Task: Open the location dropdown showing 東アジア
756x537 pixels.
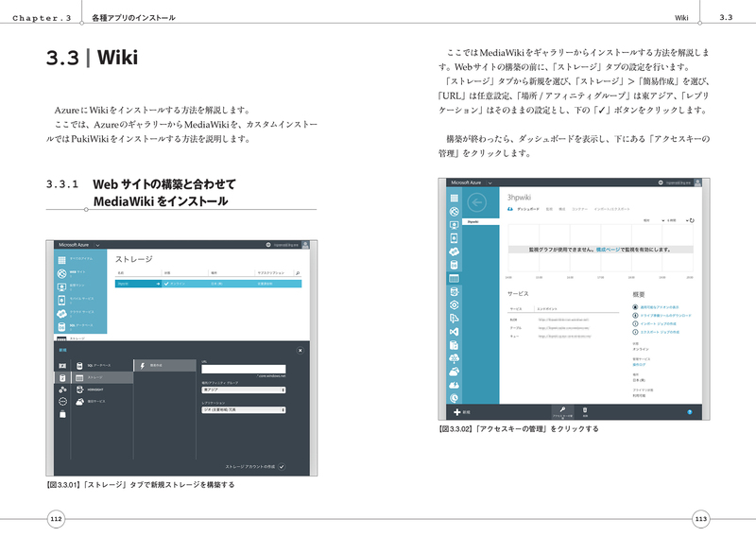Action: (x=244, y=390)
